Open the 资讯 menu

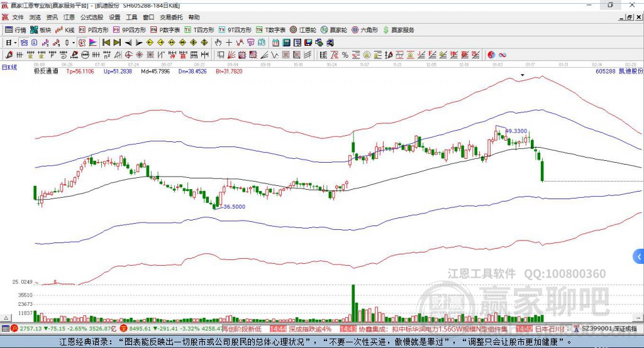tap(52, 17)
